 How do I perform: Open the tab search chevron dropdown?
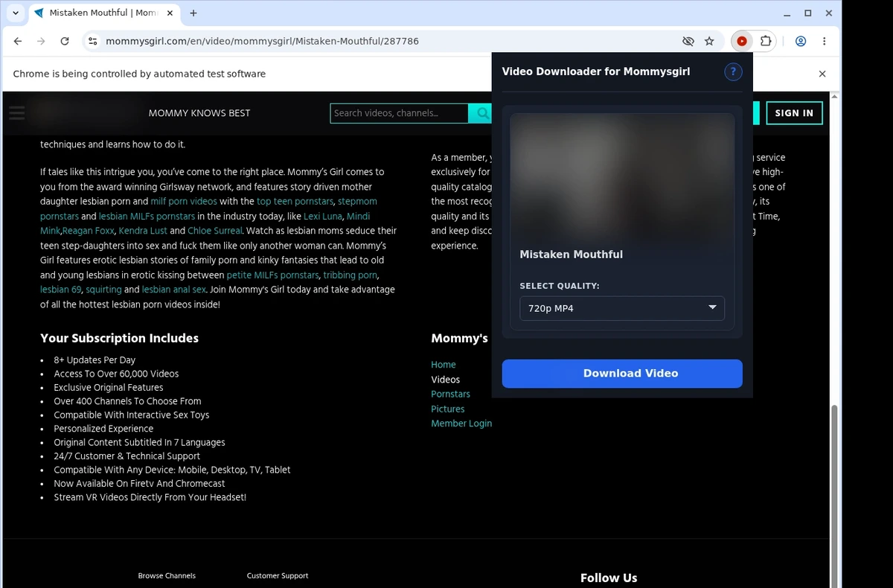(x=15, y=13)
